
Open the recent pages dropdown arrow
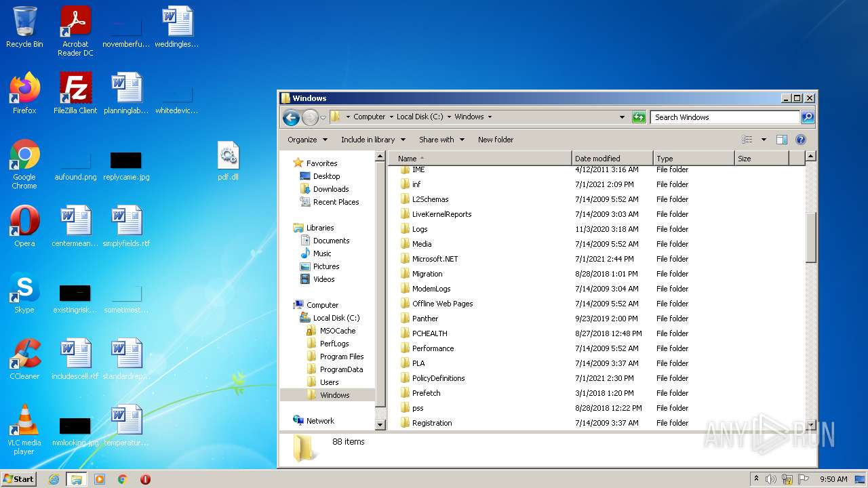point(323,117)
